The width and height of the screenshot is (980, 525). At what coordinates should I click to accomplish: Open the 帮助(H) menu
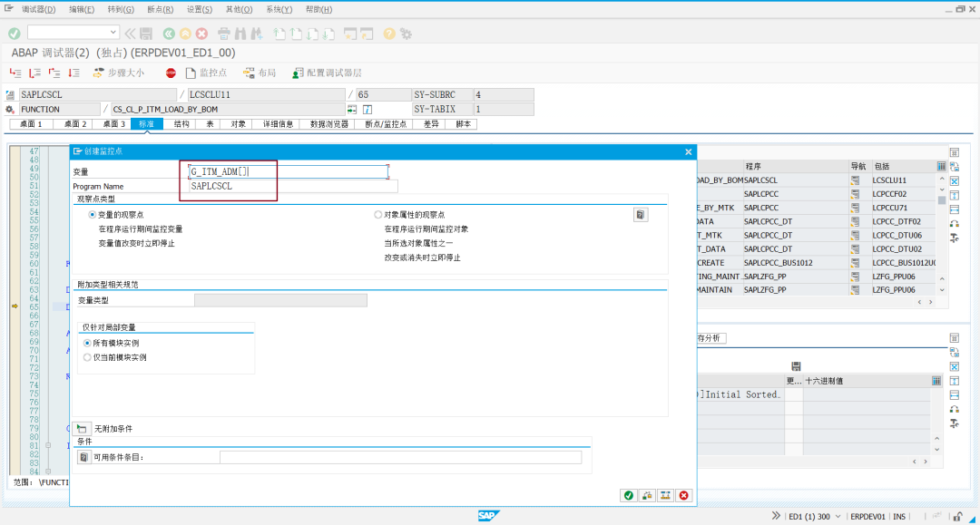point(318,9)
